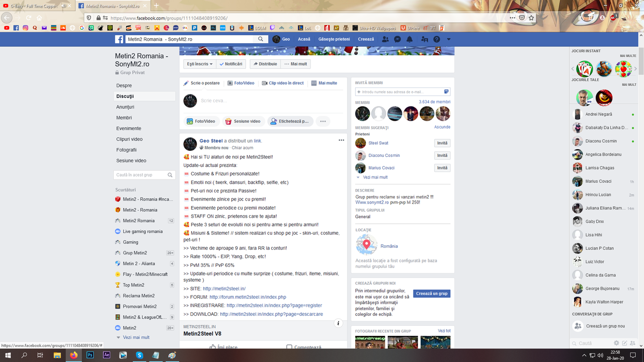The width and height of the screenshot is (644, 362).
Task: Launch After Effects from the taskbar
Action: click(x=107, y=355)
